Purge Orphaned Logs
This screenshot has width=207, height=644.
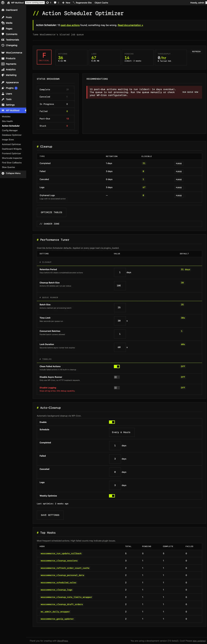pos(179,195)
